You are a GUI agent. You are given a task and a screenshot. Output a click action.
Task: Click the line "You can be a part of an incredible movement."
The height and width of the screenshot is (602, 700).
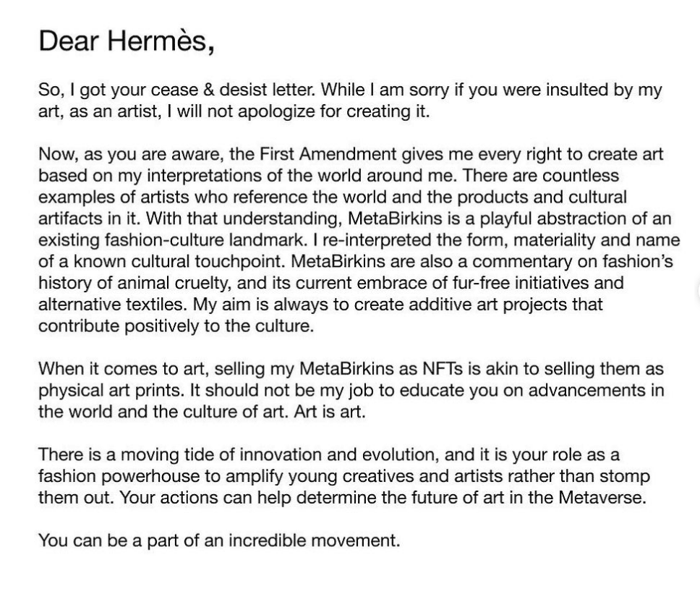click(218, 540)
